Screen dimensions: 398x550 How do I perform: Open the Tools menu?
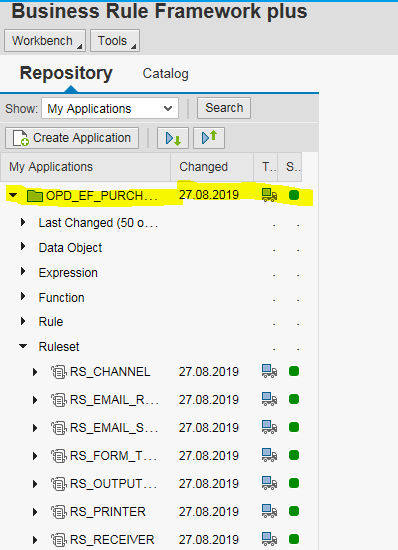pos(115,41)
